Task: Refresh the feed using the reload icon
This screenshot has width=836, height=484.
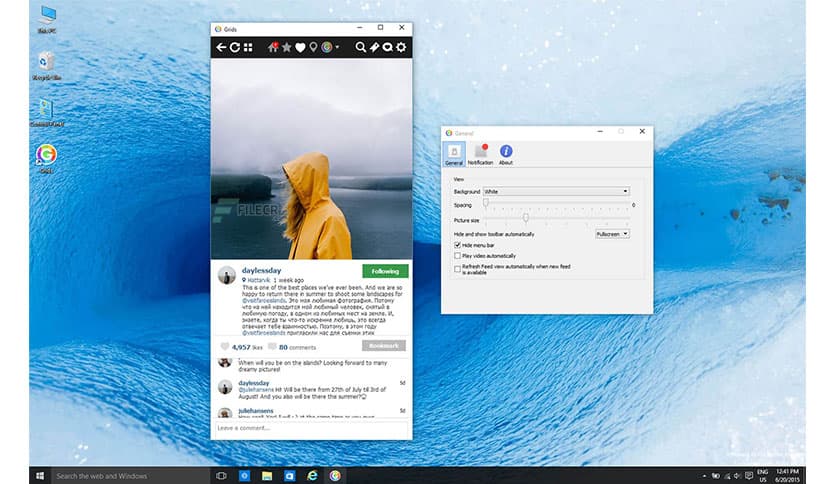Action: point(234,47)
